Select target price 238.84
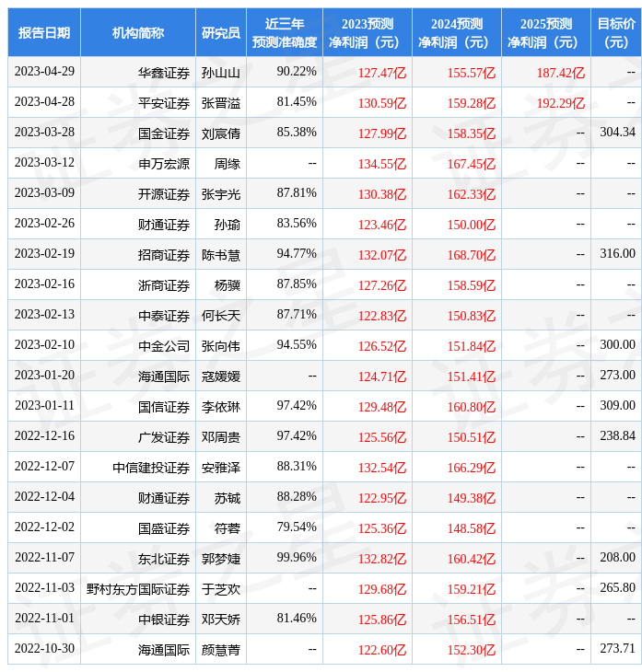 tap(617, 435)
